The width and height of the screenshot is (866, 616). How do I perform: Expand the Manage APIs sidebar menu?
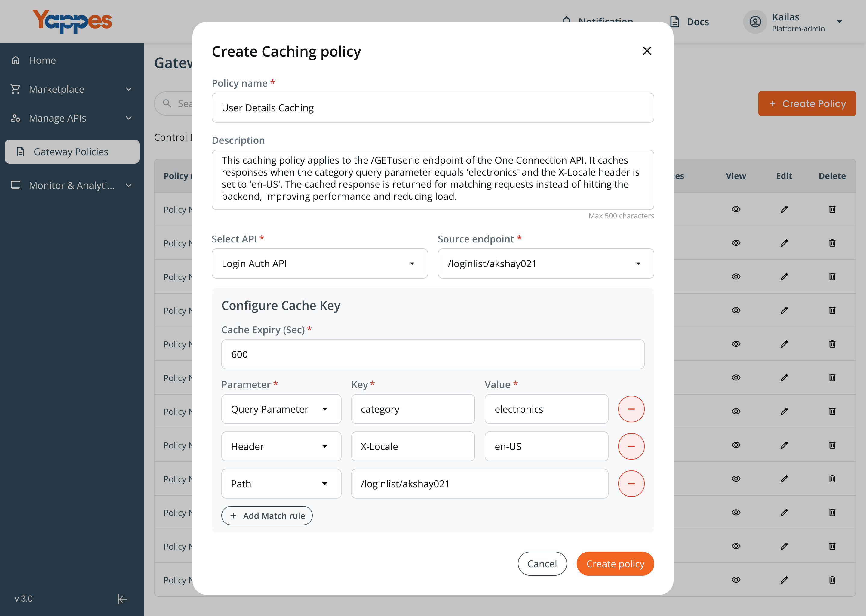[128, 118]
